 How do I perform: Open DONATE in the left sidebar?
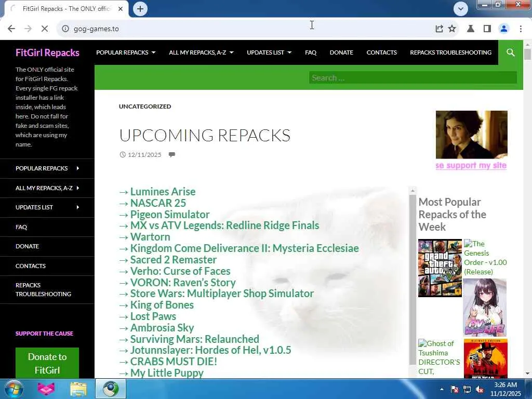click(27, 246)
